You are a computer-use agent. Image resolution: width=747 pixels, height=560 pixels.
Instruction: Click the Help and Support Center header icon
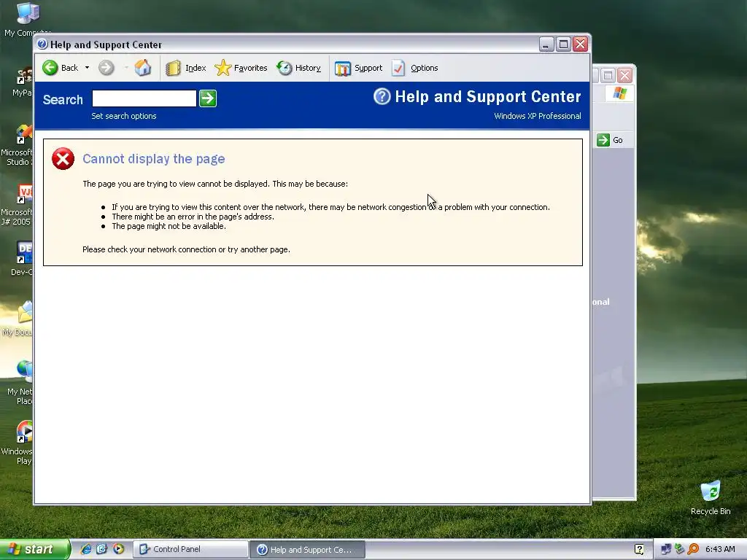tap(382, 96)
